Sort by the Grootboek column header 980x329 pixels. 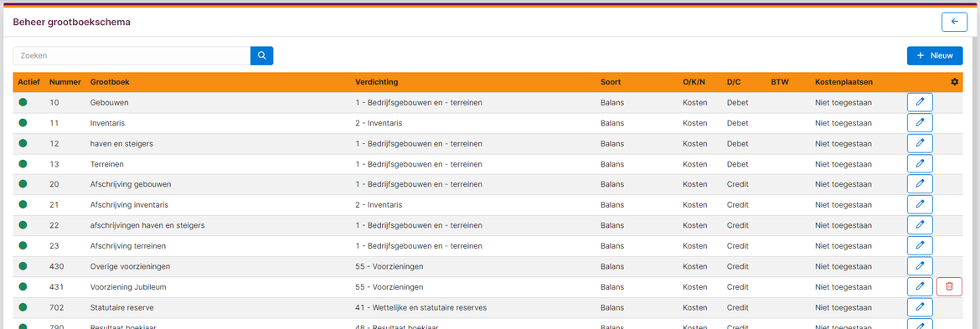(x=109, y=82)
